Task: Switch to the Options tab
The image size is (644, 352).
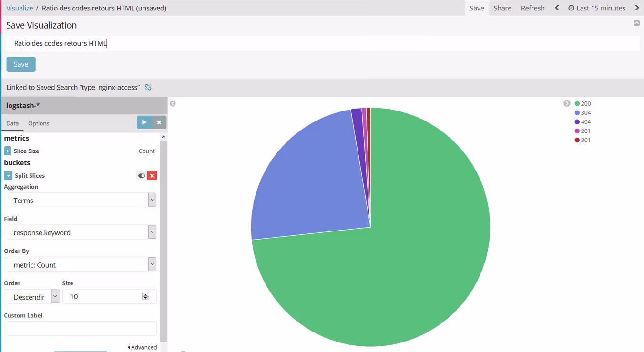Action: (39, 123)
